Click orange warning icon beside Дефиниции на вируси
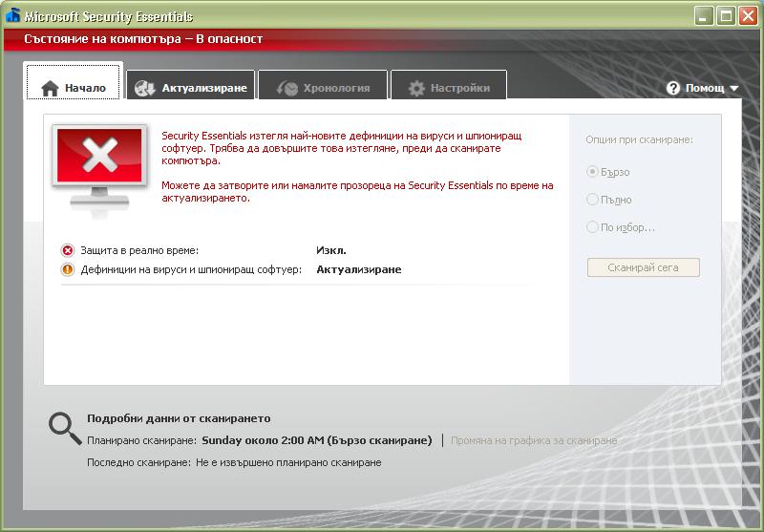Viewport: 764px width, 532px height. coord(67,269)
